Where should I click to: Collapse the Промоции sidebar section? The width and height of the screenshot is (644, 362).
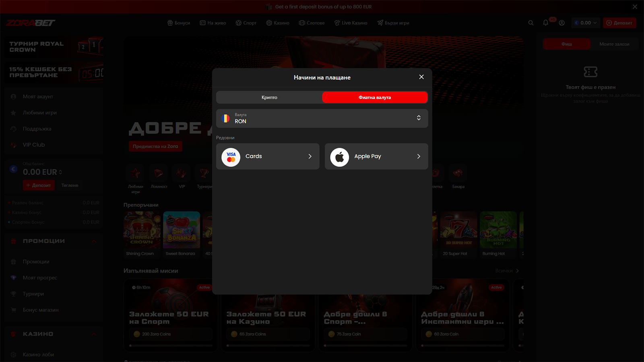[94, 241]
